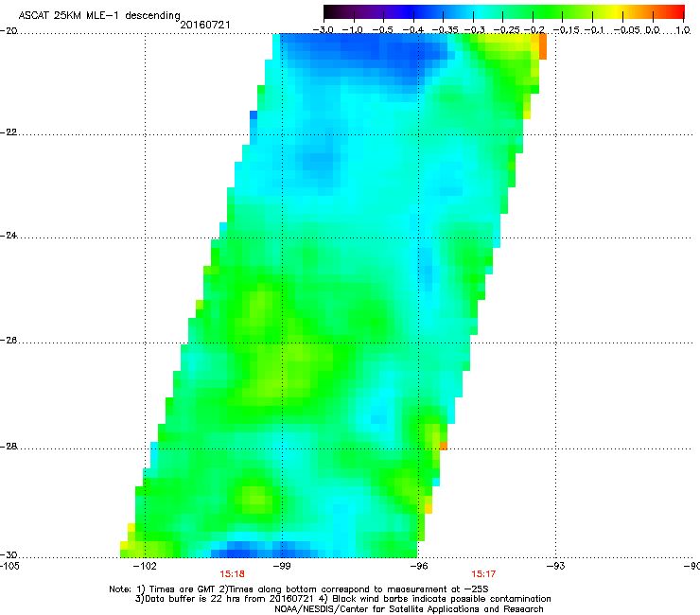Click colorbar tick label "-0.35"

coord(446,30)
